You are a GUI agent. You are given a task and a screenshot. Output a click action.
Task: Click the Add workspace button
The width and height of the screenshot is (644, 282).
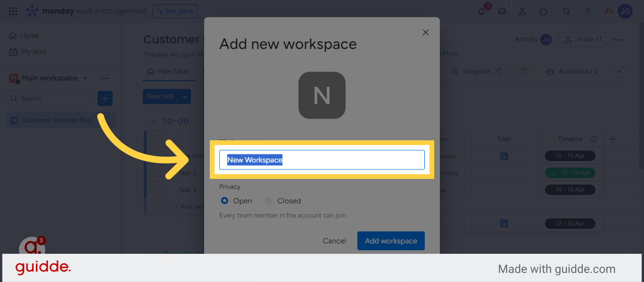pos(391,241)
